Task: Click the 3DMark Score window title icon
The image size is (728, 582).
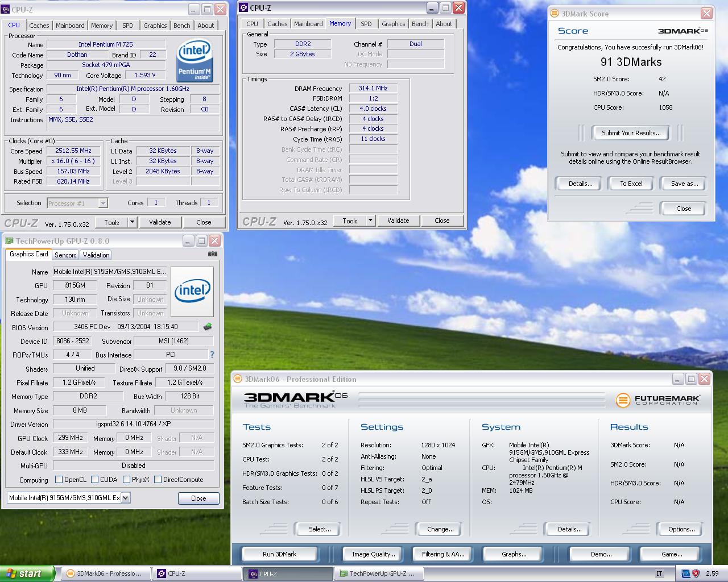Action: (x=556, y=14)
